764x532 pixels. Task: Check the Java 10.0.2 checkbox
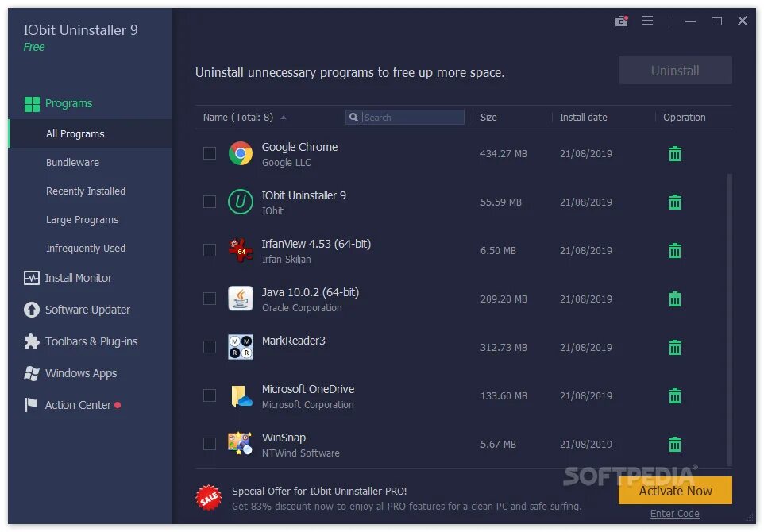tap(210, 299)
